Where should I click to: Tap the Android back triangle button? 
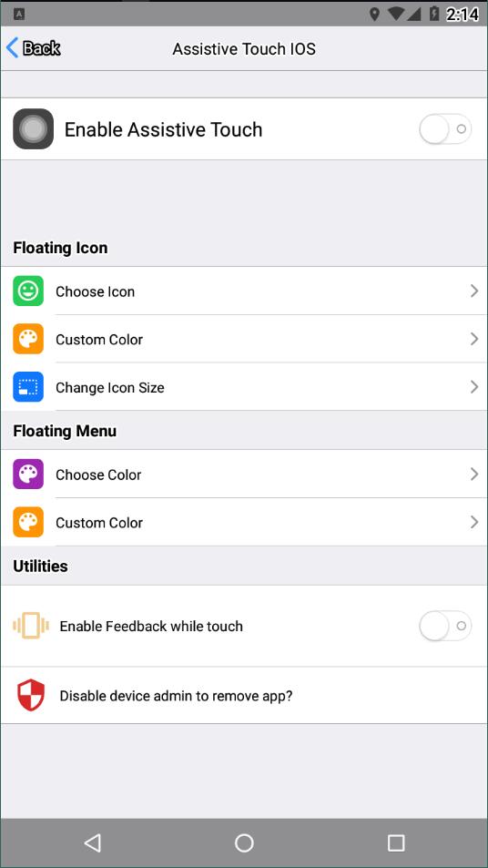92,842
